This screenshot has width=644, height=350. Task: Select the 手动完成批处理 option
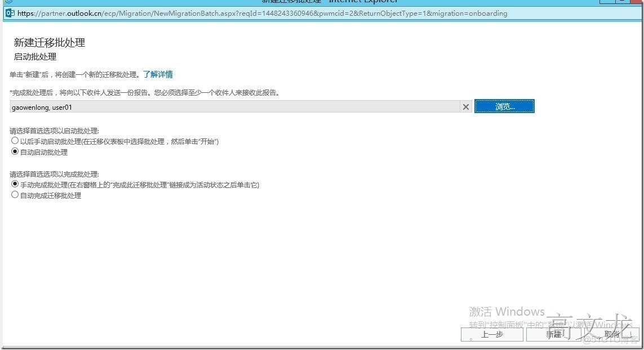(15, 184)
